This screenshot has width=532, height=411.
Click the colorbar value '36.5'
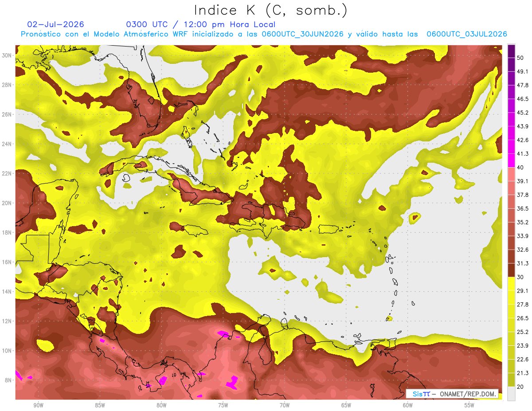(523, 208)
